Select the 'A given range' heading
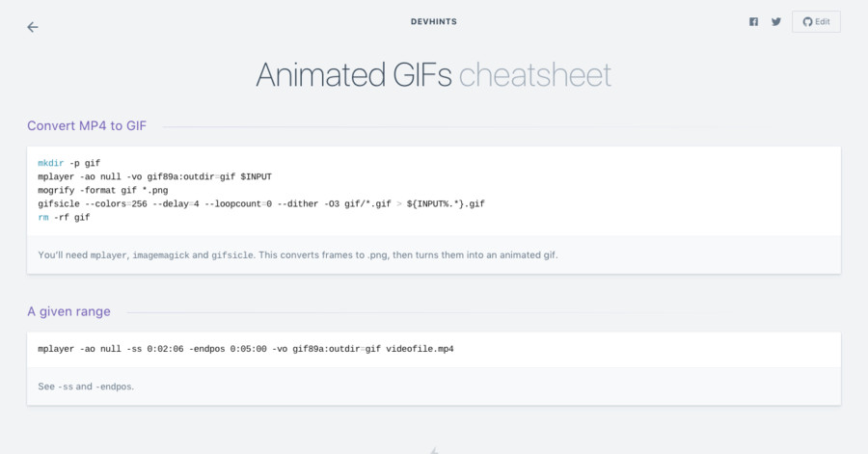This screenshot has height=454, width=868. pos(68,311)
